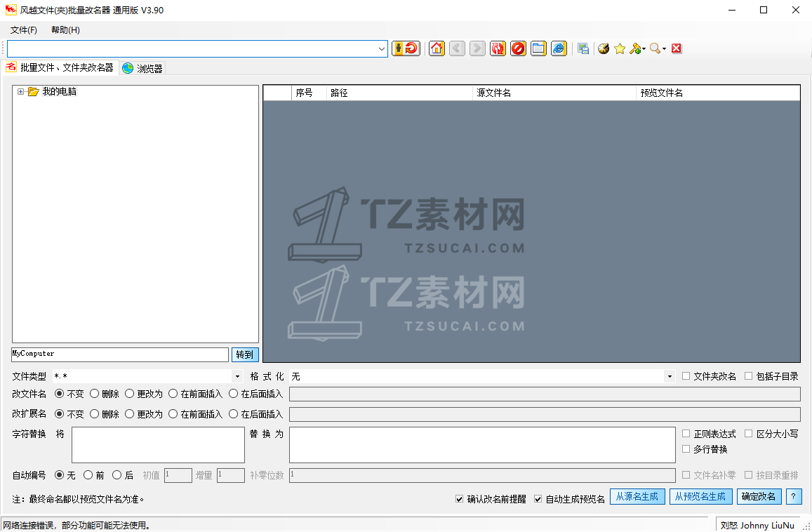
Task: Click the address bar input field
Action: 192,48
